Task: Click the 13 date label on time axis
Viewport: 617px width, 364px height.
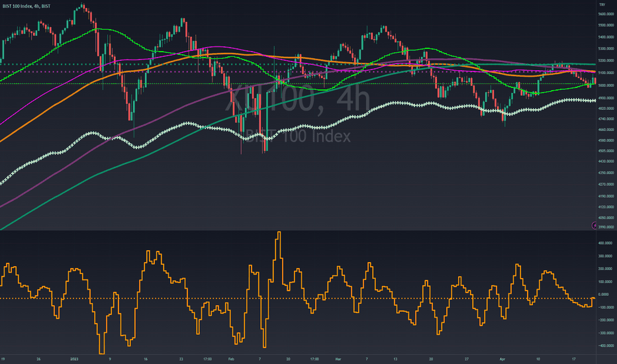Action: 395,359
